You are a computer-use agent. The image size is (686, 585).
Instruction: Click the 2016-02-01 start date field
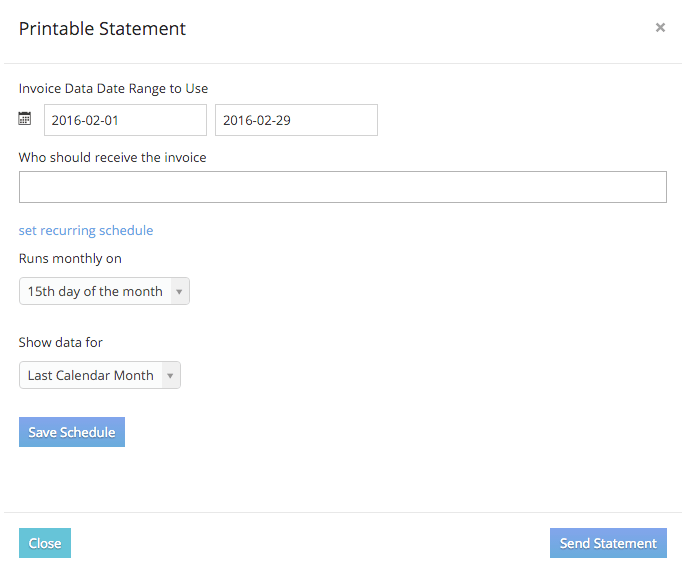(x=125, y=120)
